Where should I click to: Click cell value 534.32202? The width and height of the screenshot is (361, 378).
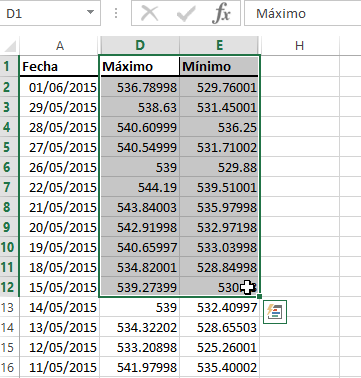pos(140,327)
